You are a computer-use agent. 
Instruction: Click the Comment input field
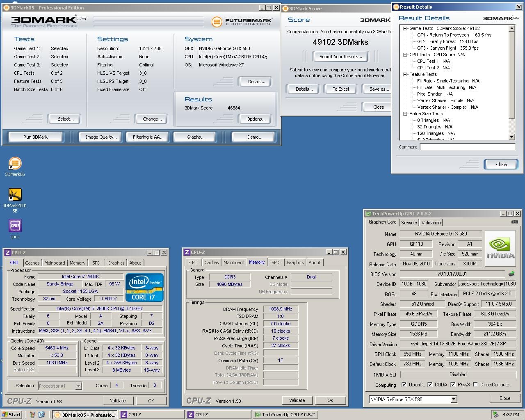click(468, 147)
